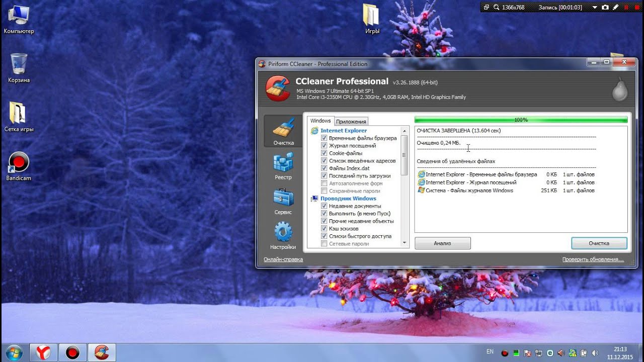644x362 pixels.
Task: Open Yandex browser from the taskbar
Action: point(44,352)
